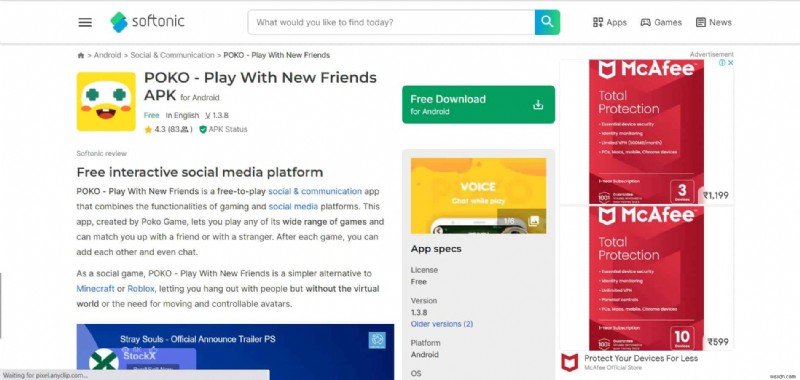800x380 pixels.
Task: Click the 'Softonic review' label
Action: point(102,154)
